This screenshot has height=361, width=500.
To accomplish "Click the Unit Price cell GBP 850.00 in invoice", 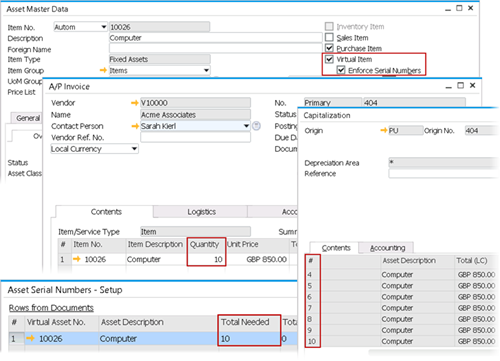I will pos(257,259).
